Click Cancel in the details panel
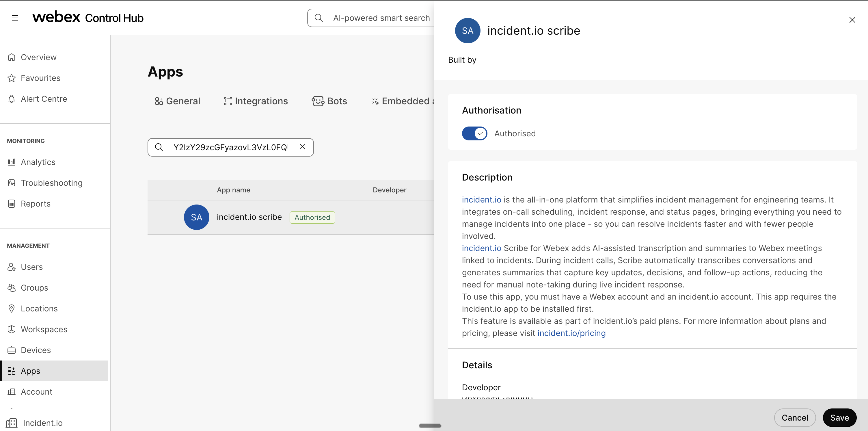Screen dimensions: 868x431 pyautogui.click(x=795, y=418)
